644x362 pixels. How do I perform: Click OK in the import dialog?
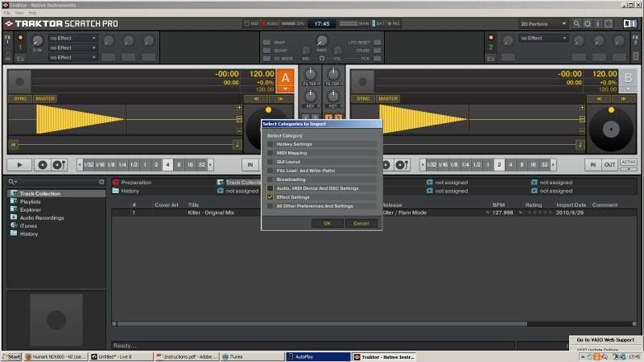coord(327,223)
